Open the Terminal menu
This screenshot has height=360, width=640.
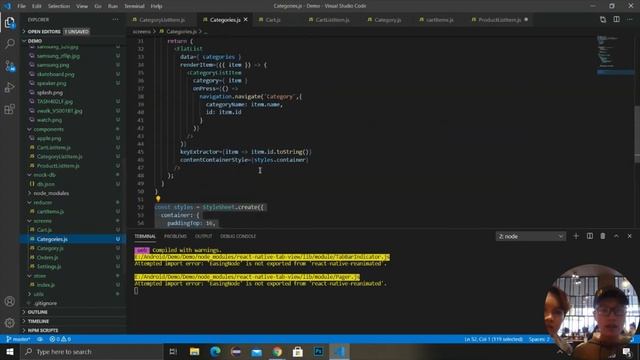point(134,6)
